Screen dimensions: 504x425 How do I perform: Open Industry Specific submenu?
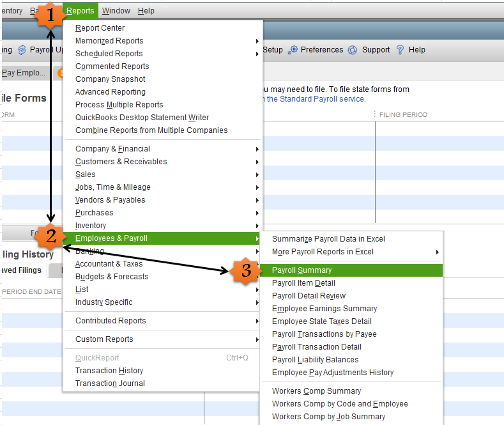[x=104, y=302]
